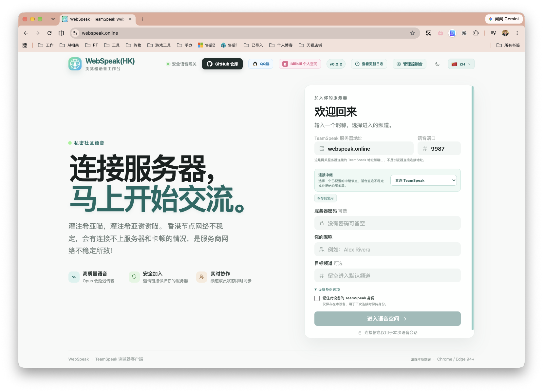543x392 pixels.
Task: Open the media control icon in toolbar
Action: (494, 33)
